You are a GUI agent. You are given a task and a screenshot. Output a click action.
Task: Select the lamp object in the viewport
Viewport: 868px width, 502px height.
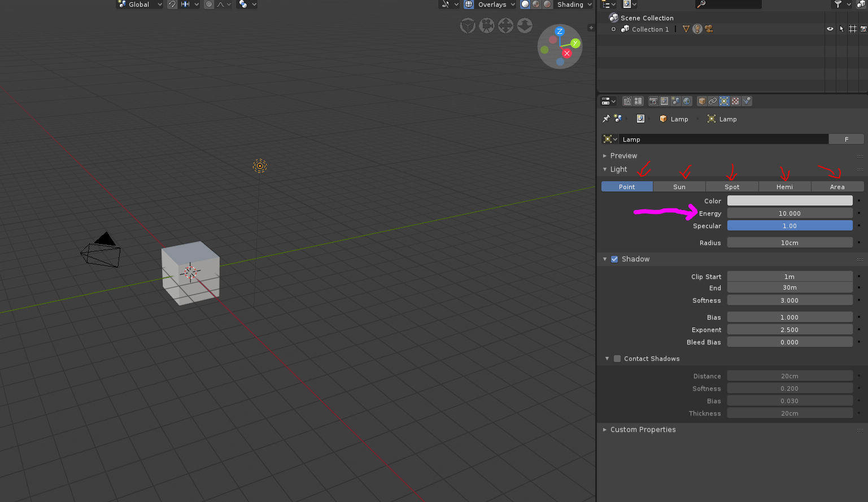pyautogui.click(x=260, y=166)
